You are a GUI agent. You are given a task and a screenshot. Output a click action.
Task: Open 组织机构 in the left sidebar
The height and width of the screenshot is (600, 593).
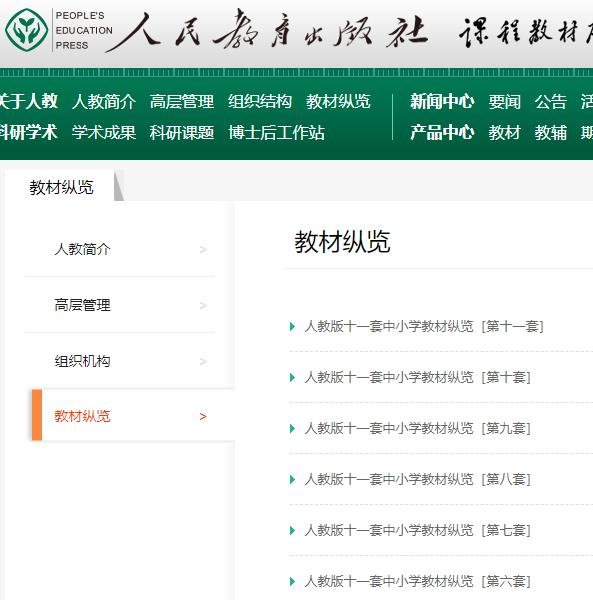pos(82,361)
